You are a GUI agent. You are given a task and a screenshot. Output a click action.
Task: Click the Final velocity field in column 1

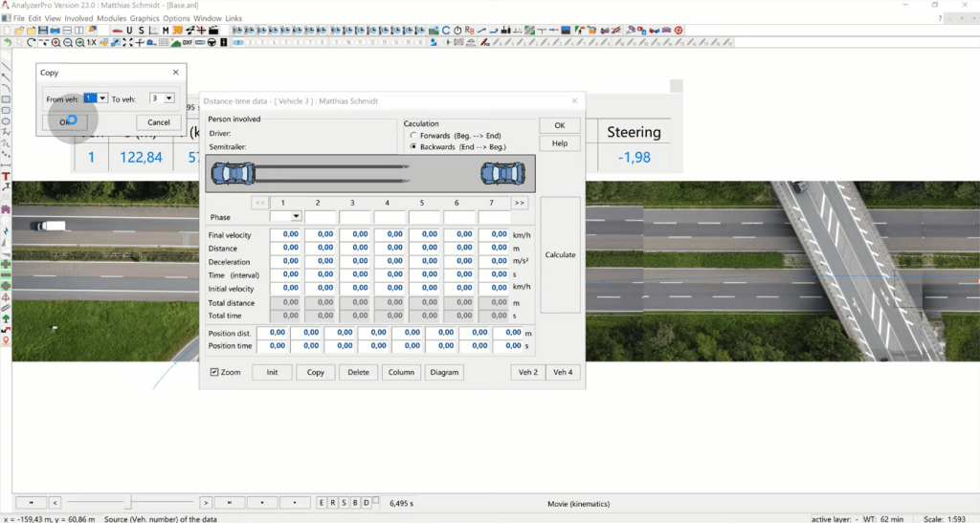pyautogui.click(x=285, y=234)
